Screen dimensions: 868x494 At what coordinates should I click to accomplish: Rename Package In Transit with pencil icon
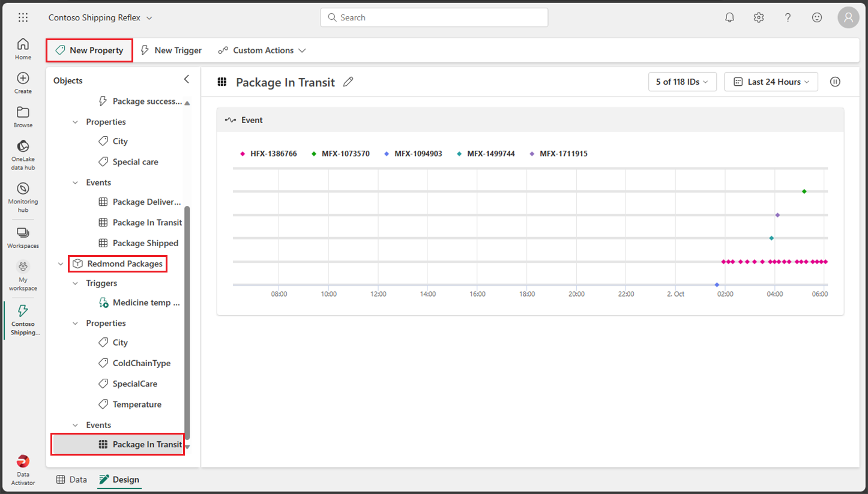[x=348, y=82]
